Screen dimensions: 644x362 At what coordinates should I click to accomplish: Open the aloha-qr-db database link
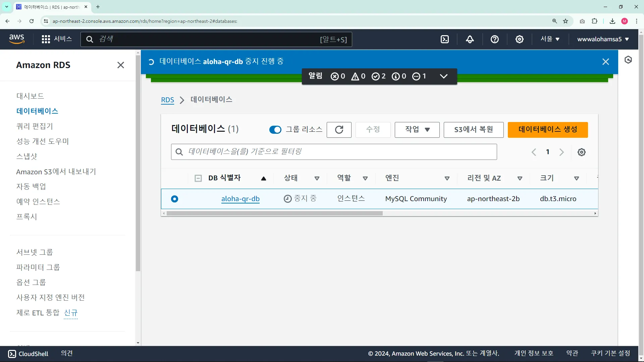pos(240,199)
